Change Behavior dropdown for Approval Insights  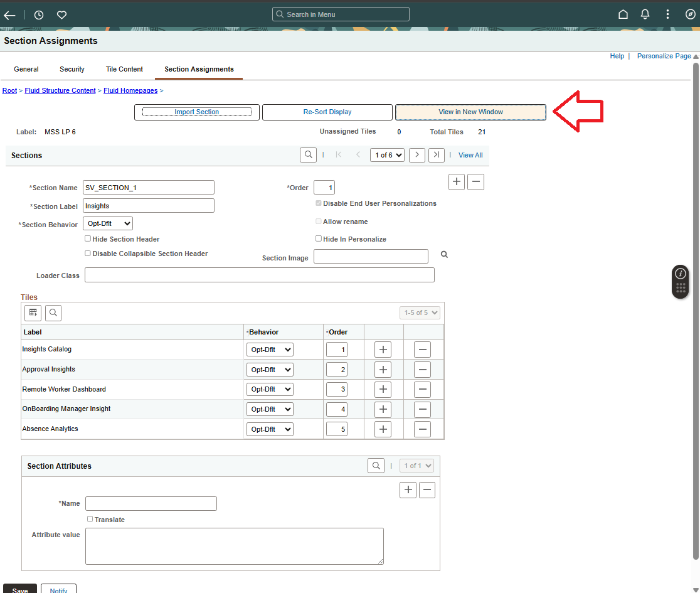click(x=269, y=369)
